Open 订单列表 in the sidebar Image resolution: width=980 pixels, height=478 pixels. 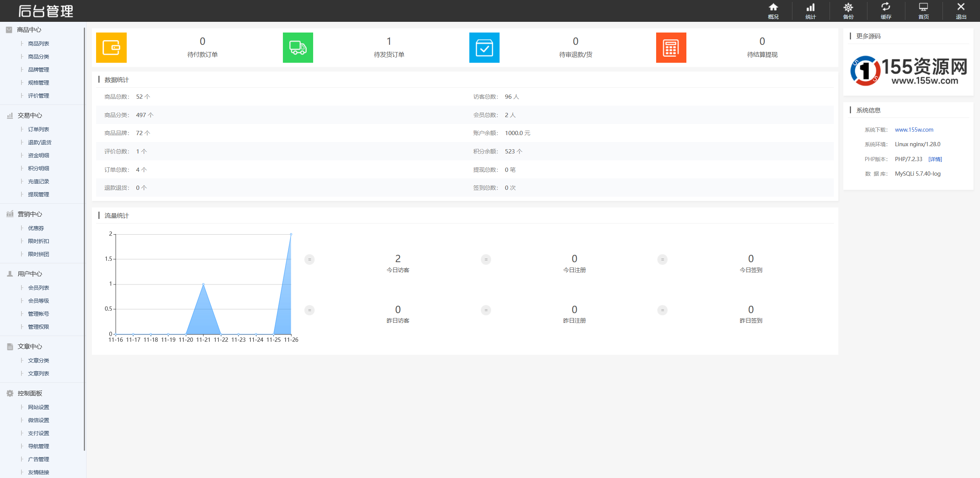coord(38,129)
